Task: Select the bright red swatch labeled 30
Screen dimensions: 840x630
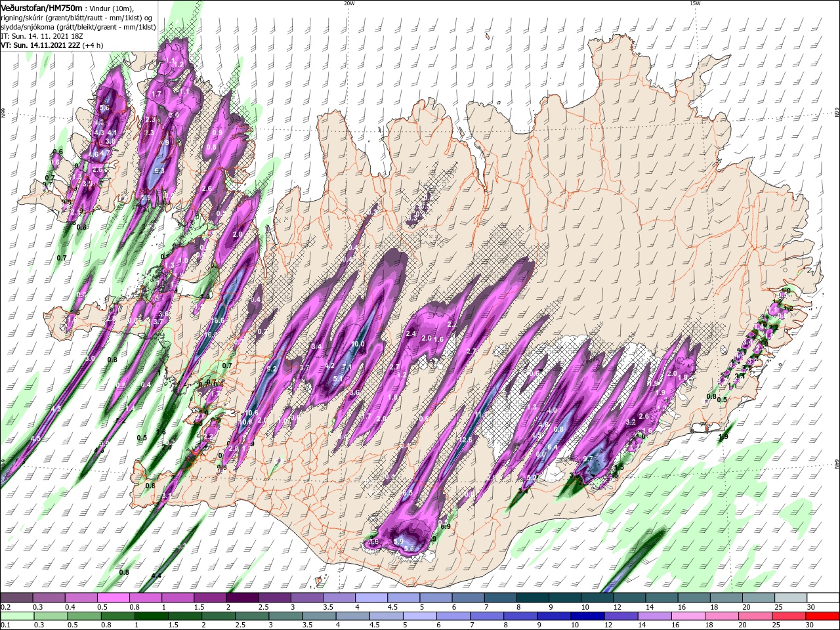Action: 823,616
